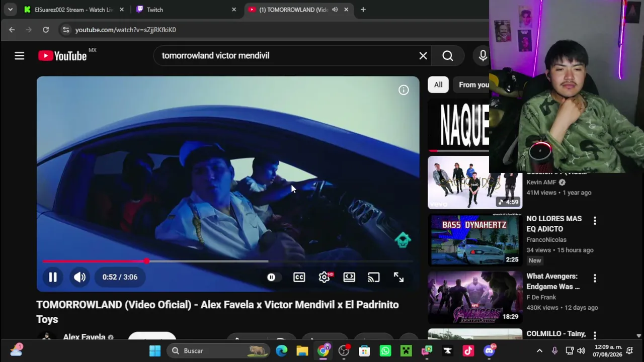Open the video info card icon

click(404, 90)
